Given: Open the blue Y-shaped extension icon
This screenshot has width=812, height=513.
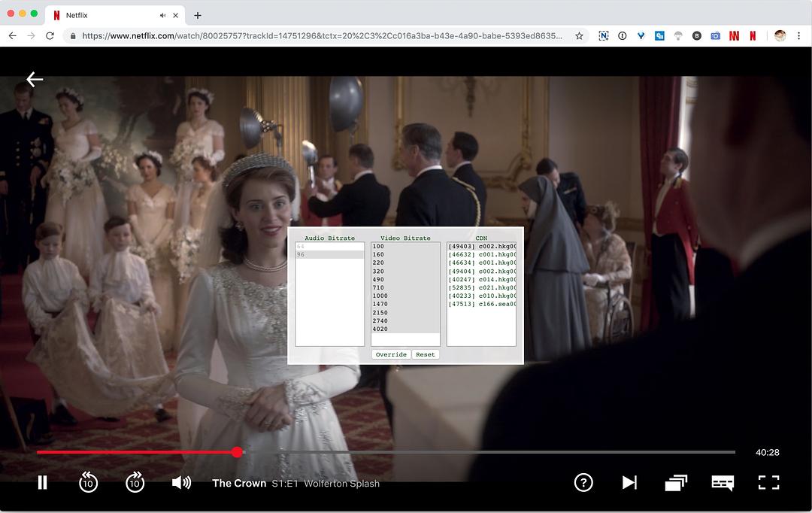Looking at the screenshot, I should click(x=641, y=36).
